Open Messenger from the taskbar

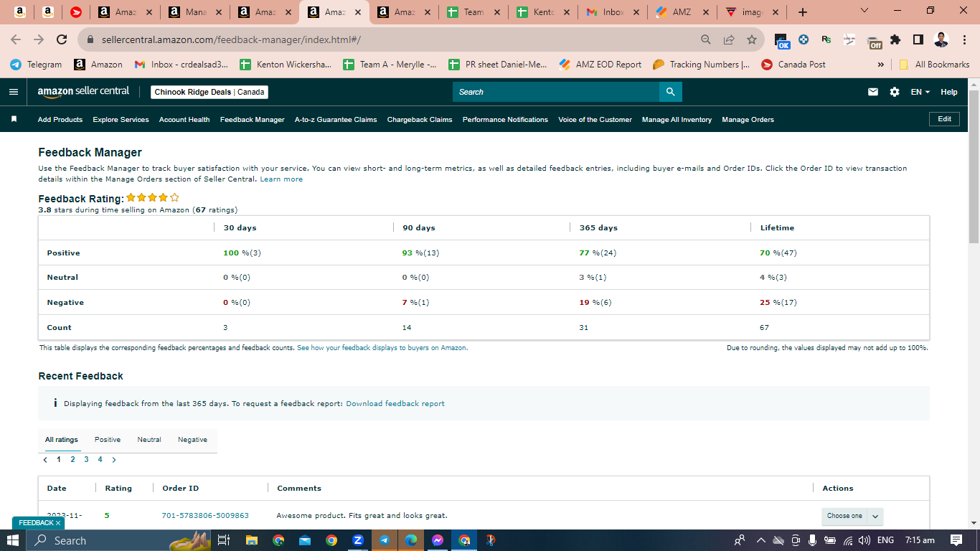point(437,540)
